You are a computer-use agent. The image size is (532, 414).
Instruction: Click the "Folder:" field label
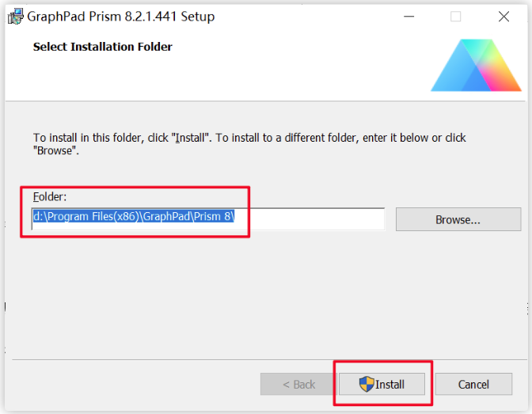click(x=50, y=197)
